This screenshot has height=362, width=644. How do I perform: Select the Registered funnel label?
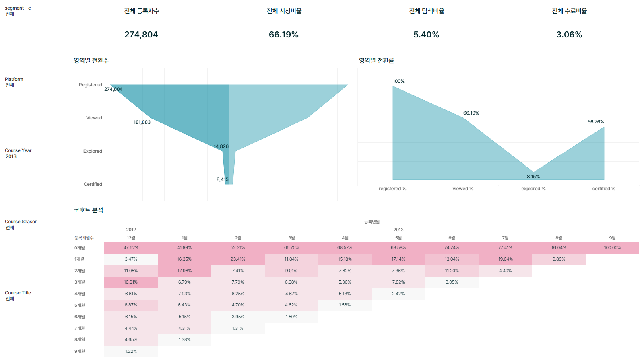[x=91, y=85]
